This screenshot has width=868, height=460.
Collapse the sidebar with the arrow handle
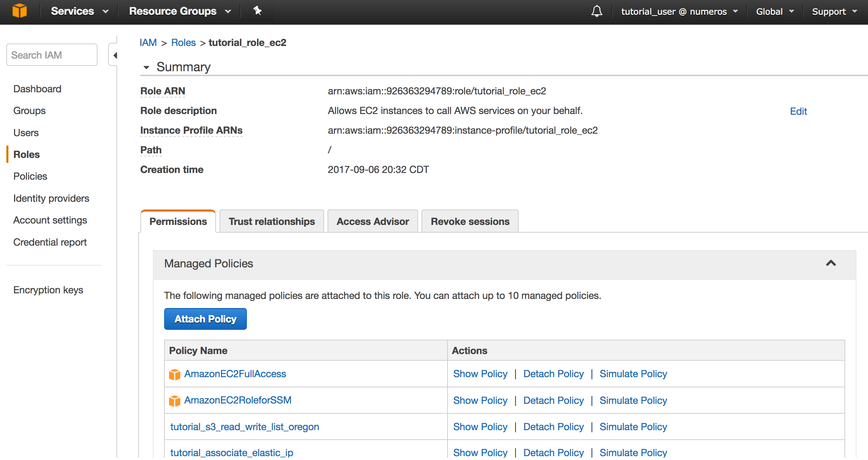coord(114,55)
